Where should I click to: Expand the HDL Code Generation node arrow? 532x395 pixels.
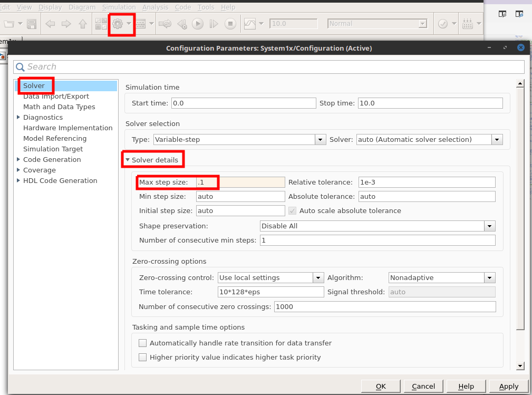[x=18, y=180]
